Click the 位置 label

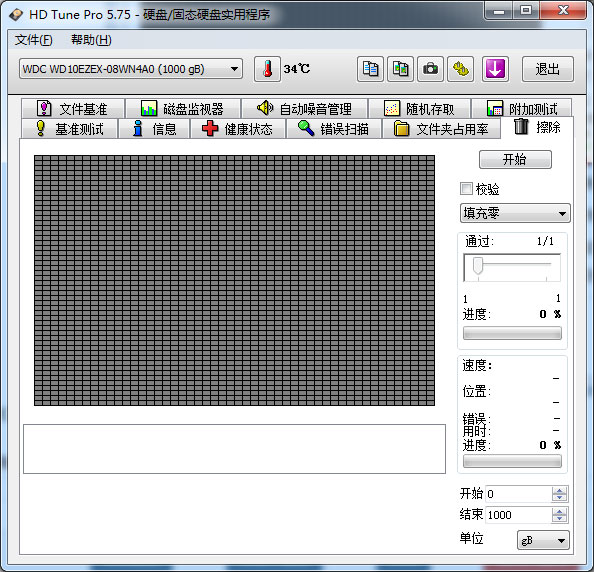point(476,391)
